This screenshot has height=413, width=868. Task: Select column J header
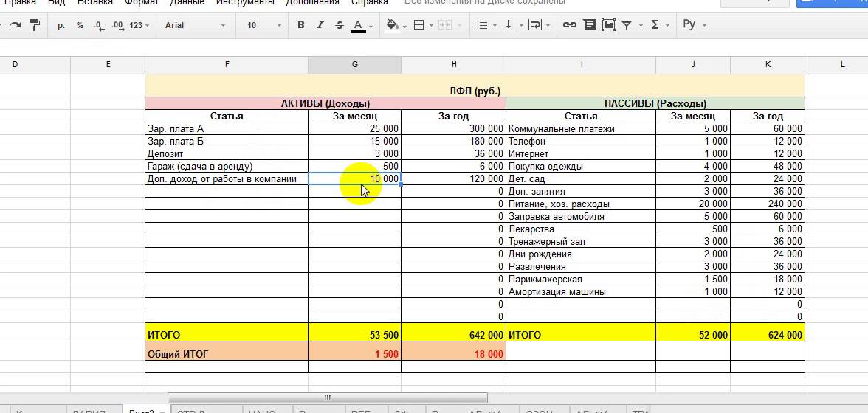pos(693,65)
